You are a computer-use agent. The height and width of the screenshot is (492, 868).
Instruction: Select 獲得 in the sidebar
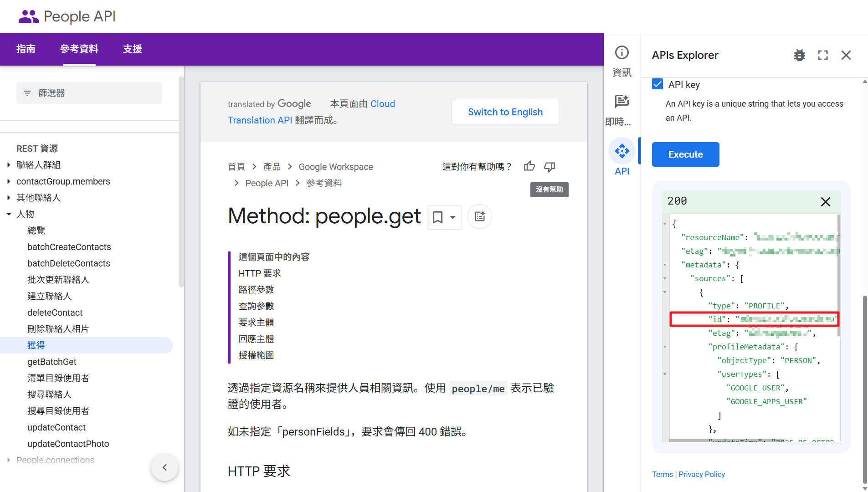click(x=87, y=345)
